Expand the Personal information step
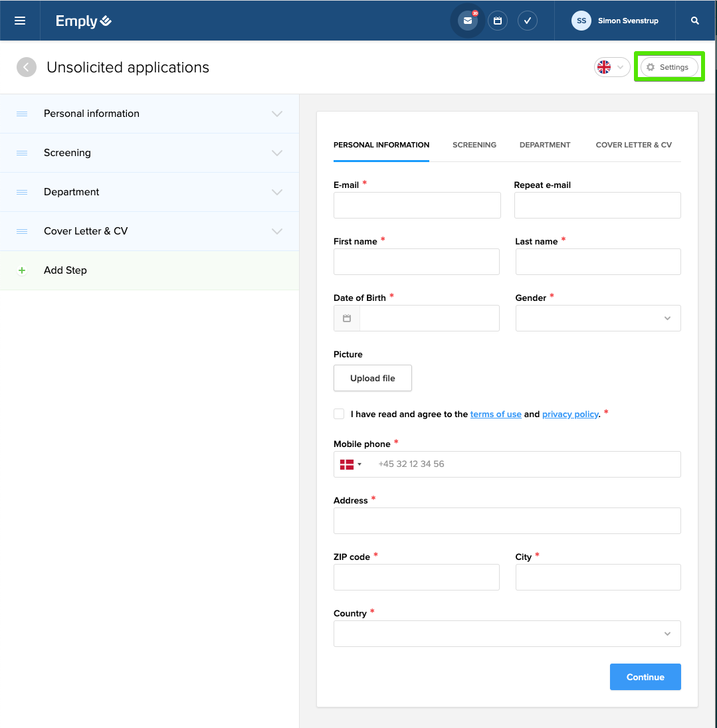The width and height of the screenshot is (717, 728). [277, 114]
